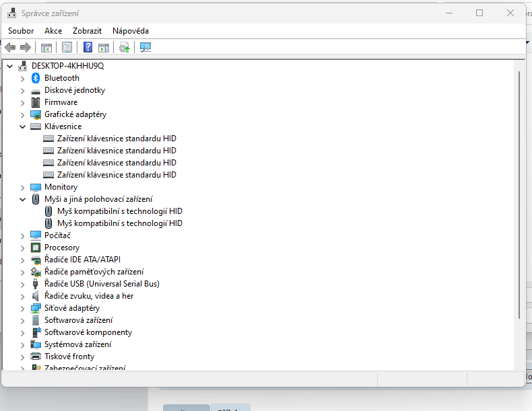Select the first Zařízení klávesnice standardu HID
This screenshot has width=532, height=411.
[117, 139]
